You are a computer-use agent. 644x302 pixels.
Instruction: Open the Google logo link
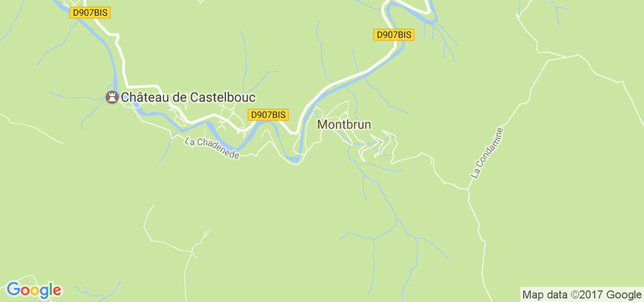click(x=34, y=290)
